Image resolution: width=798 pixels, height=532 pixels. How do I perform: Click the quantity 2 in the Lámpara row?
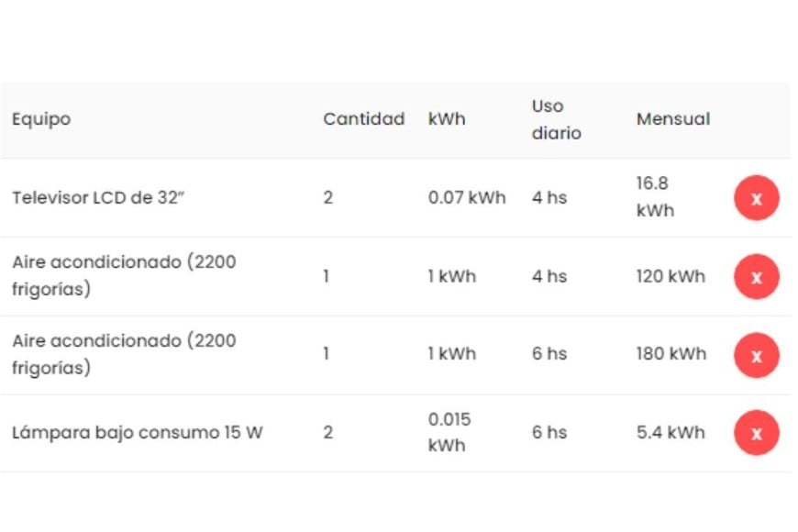pos(328,433)
